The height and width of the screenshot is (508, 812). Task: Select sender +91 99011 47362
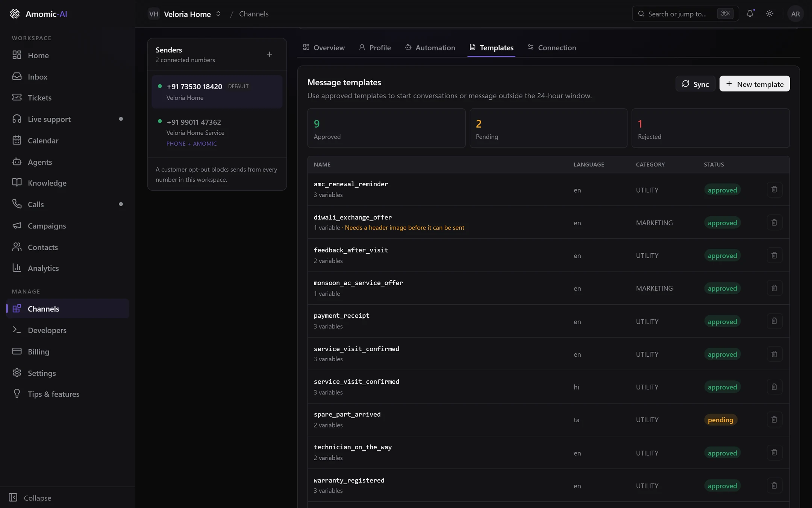pyautogui.click(x=217, y=132)
